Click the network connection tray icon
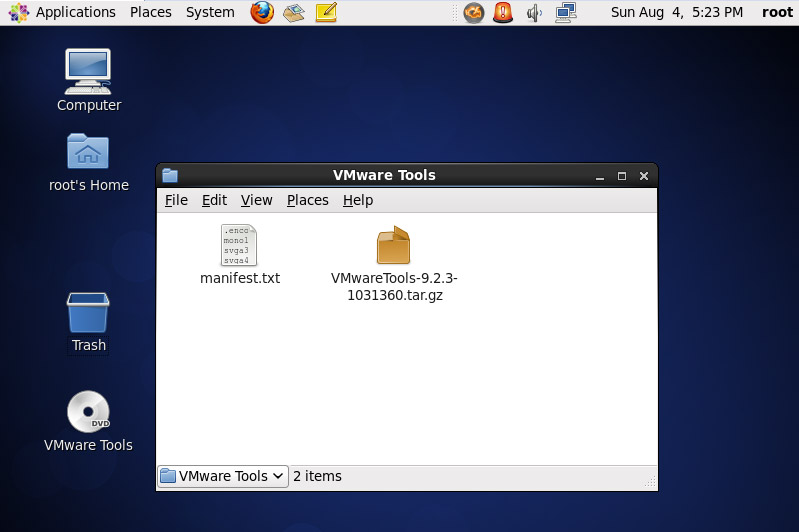799x532 pixels. 566,13
